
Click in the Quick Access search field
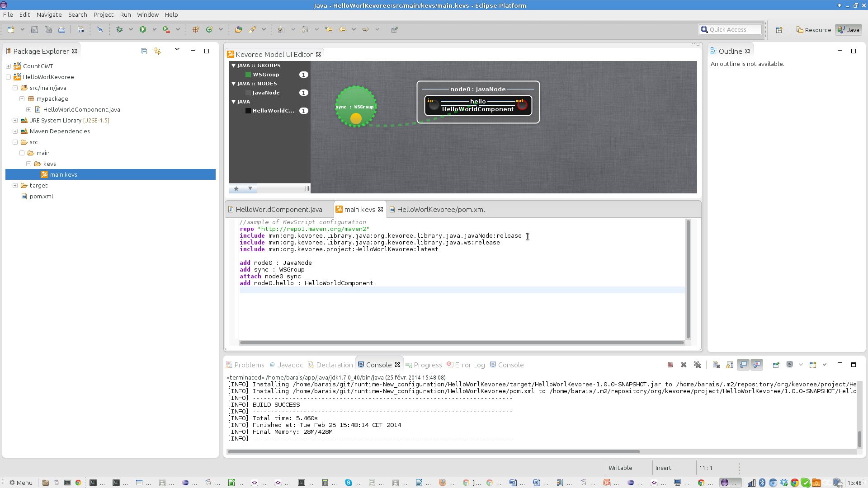tap(730, 29)
